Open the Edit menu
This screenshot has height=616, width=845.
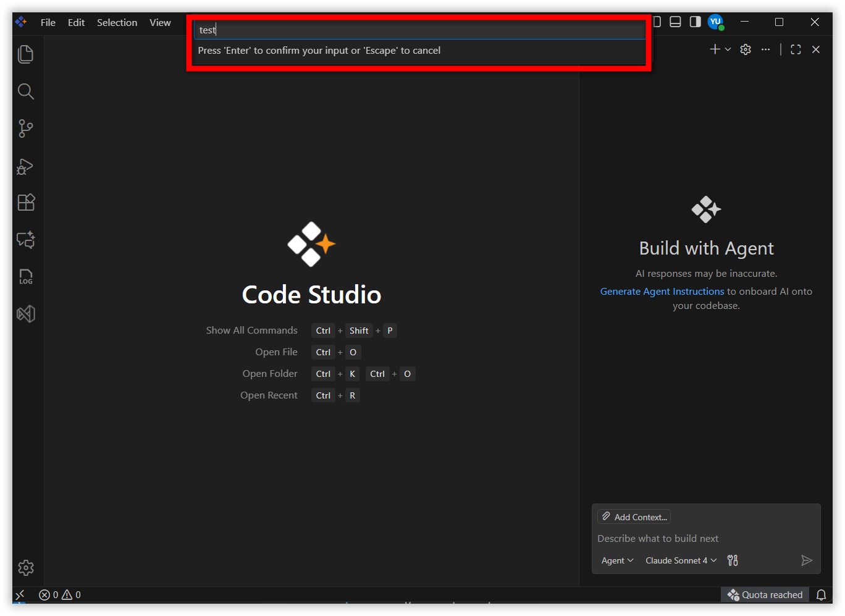coord(76,22)
